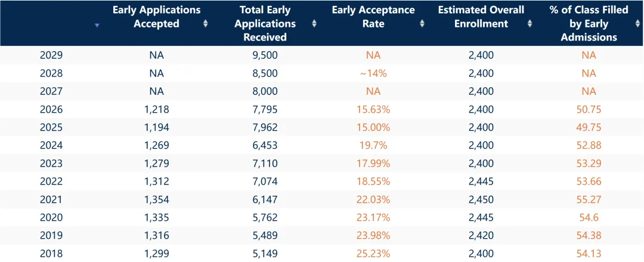Select the 2026 year cell
This screenshot has height=262, width=644.
point(51,109)
